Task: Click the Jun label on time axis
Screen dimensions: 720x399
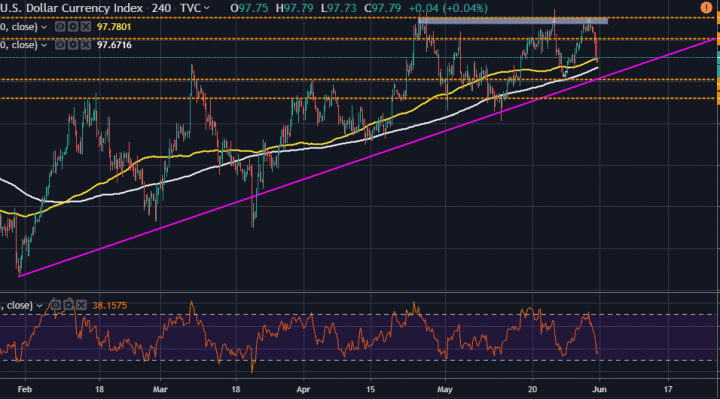Action: coord(599,389)
